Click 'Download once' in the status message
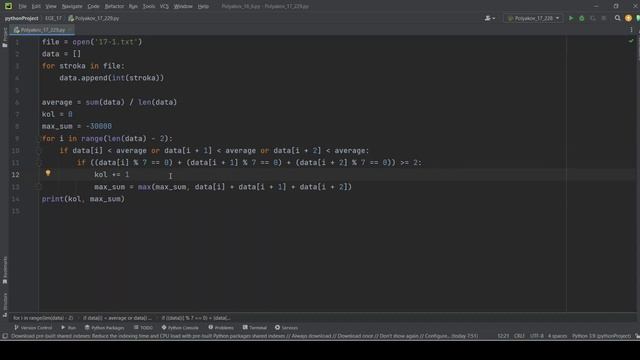Image resolution: width=640 pixels, height=360 pixels. point(355,336)
